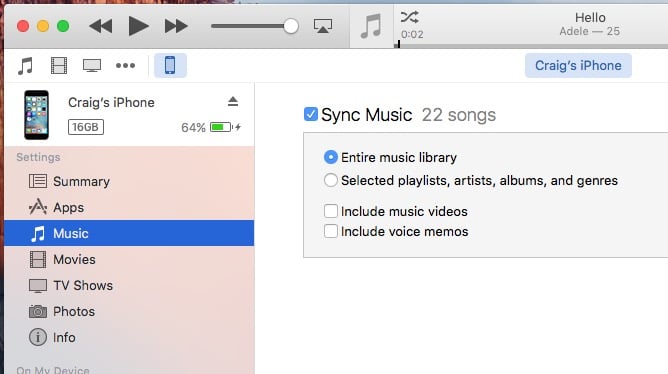Click the rewind previous track button
Image resolution: width=668 pixels, height=374 pixels.
pos(101,26)
